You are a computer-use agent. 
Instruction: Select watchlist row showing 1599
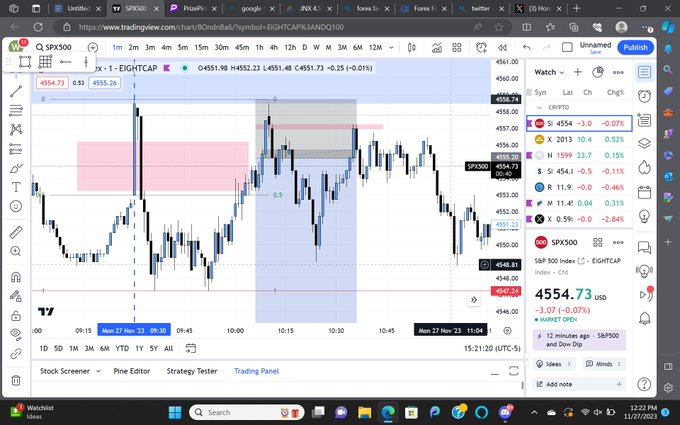(579, 155)
